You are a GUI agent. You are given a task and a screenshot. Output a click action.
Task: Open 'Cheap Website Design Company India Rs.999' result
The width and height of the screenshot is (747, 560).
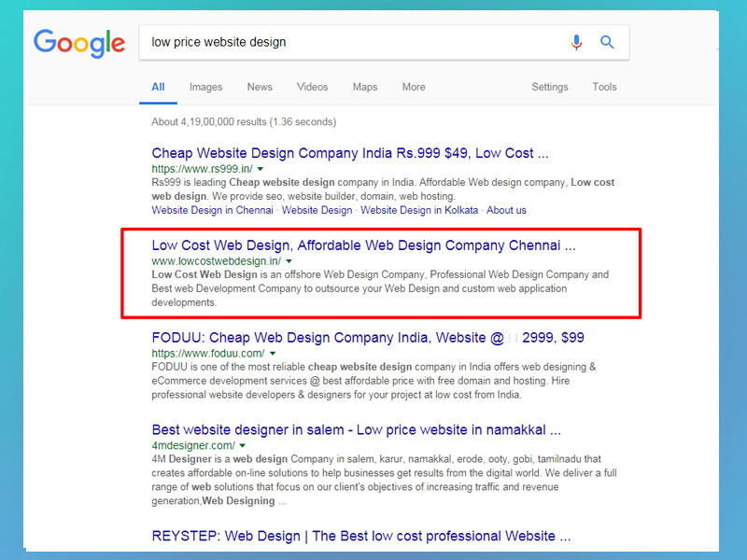click(350, 153)
